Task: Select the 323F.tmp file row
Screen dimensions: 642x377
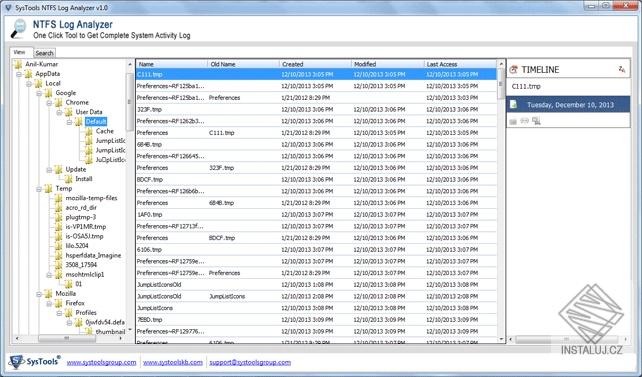Action: click(x=316, y=109)
